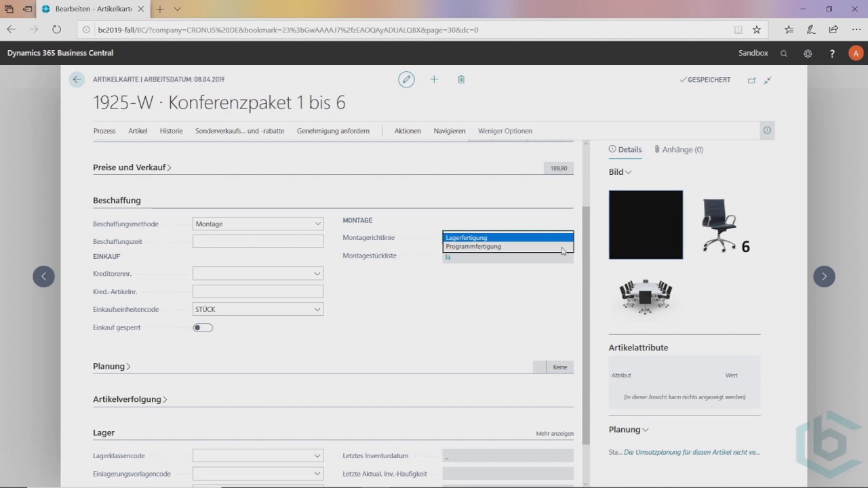Open Genehmigung anfordern menu
This screenshot has width=868, height=488.
tap(333, 131)
